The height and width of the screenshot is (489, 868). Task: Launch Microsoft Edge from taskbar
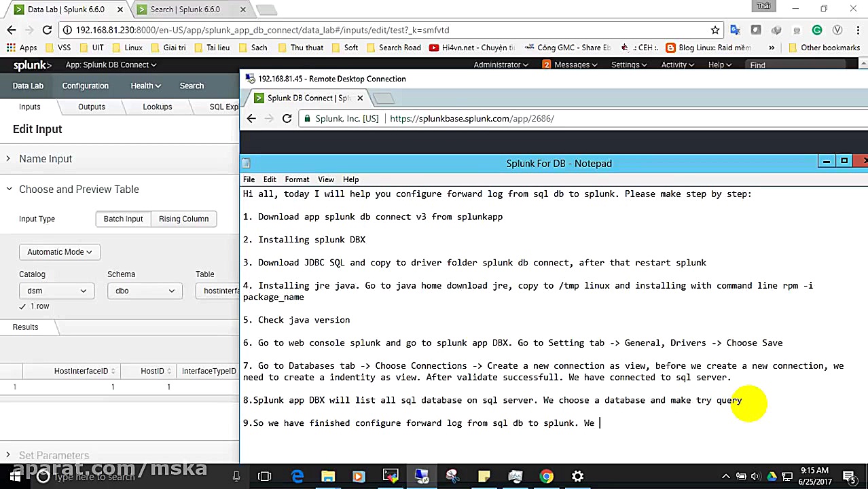tap(297, 477)
